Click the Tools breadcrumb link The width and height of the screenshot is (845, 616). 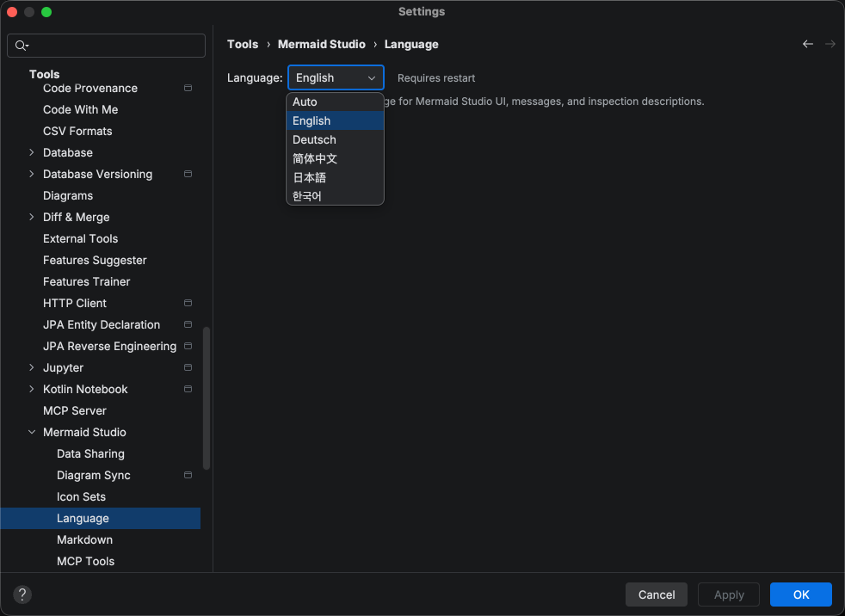click(x=243, y=44)
